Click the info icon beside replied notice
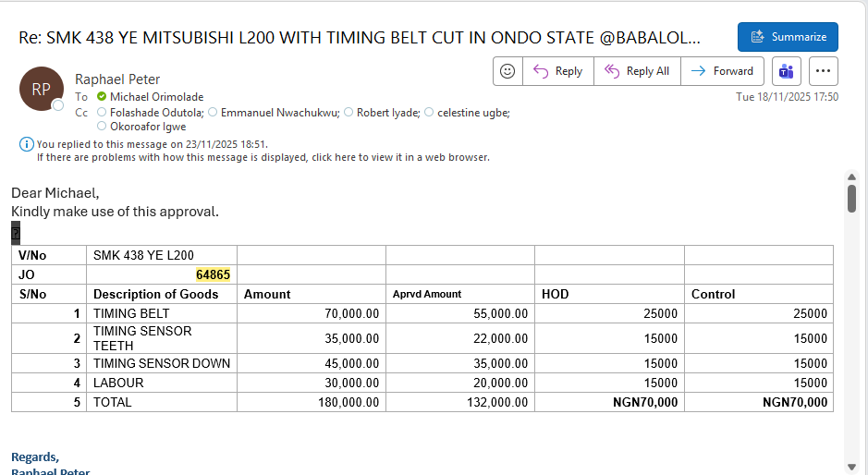Screen dimensions: 868x475 point(27,144)
